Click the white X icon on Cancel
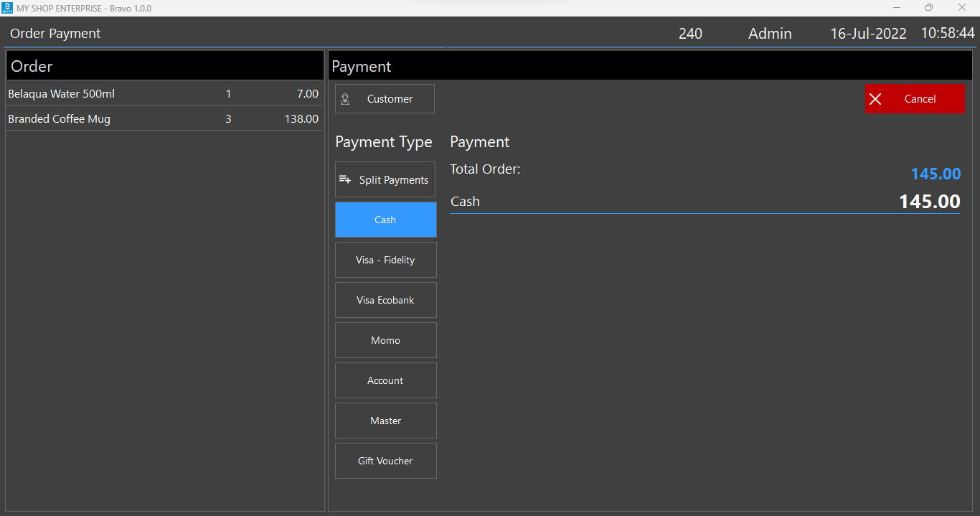This screenshot has height=516, width=980. click(875, 99)
